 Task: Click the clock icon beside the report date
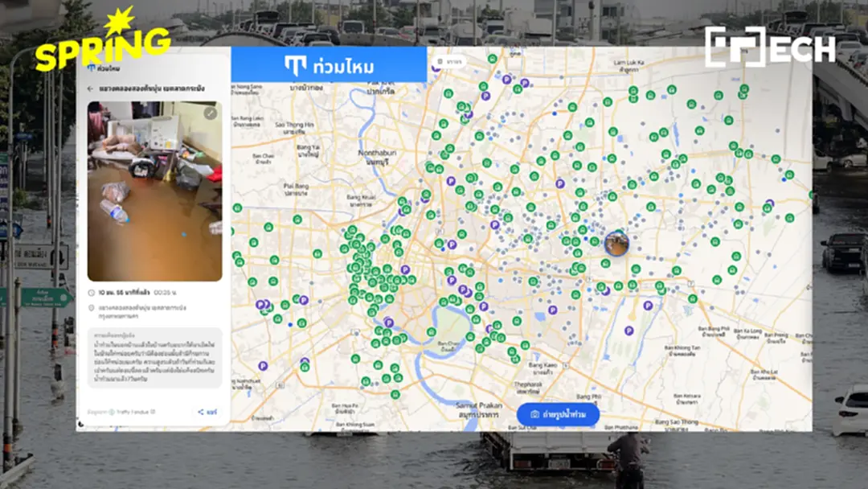click(92, 293)
